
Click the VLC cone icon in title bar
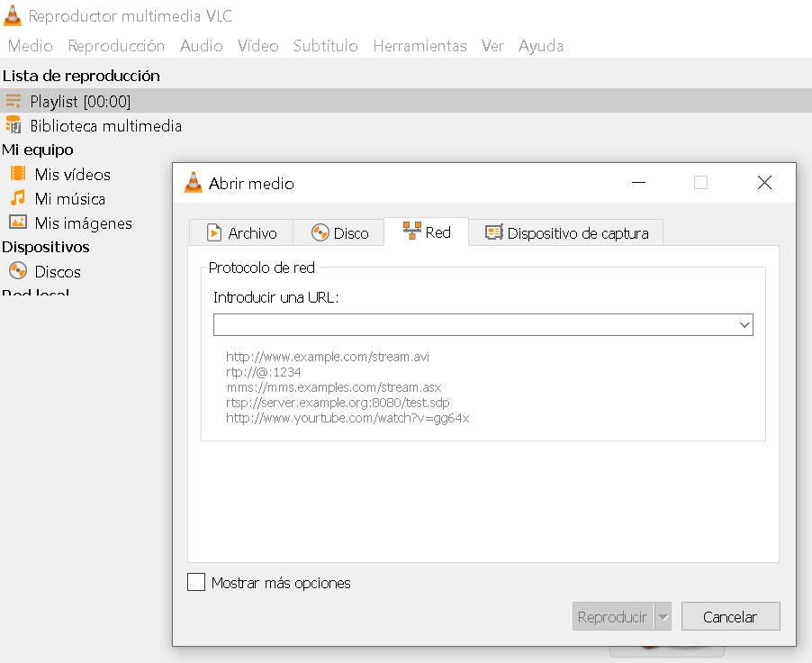[13, 15]
